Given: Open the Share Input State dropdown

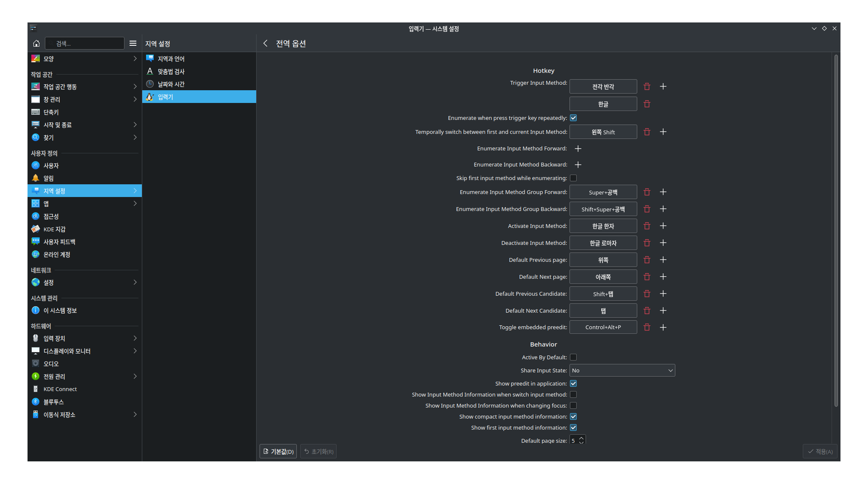Looking at the screenshot, I should pos(622,370).
